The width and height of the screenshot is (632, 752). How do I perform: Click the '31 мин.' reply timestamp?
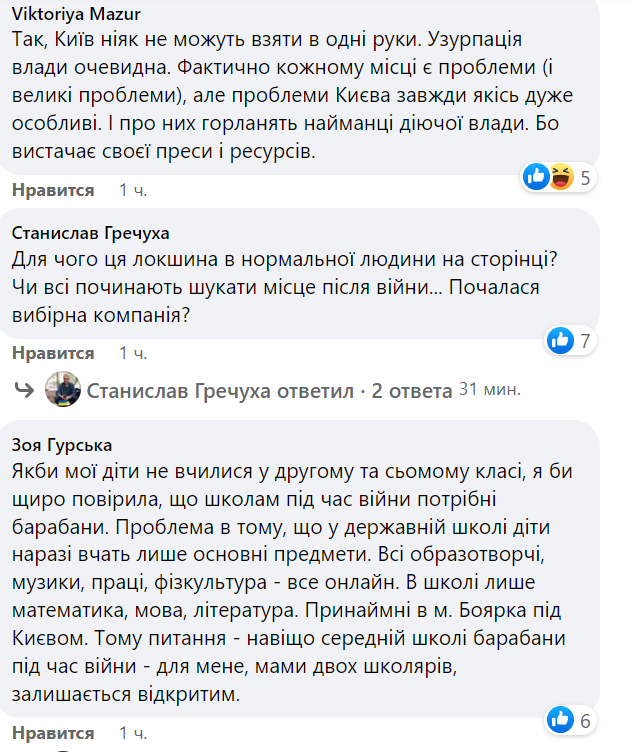click(489, 389)
